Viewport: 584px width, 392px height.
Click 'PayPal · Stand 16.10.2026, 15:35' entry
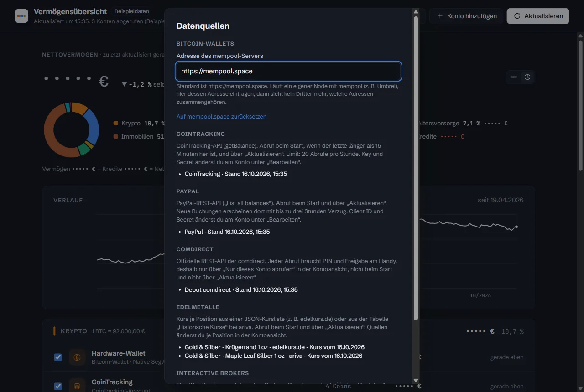pyautogui.click(x=227, y=232)
